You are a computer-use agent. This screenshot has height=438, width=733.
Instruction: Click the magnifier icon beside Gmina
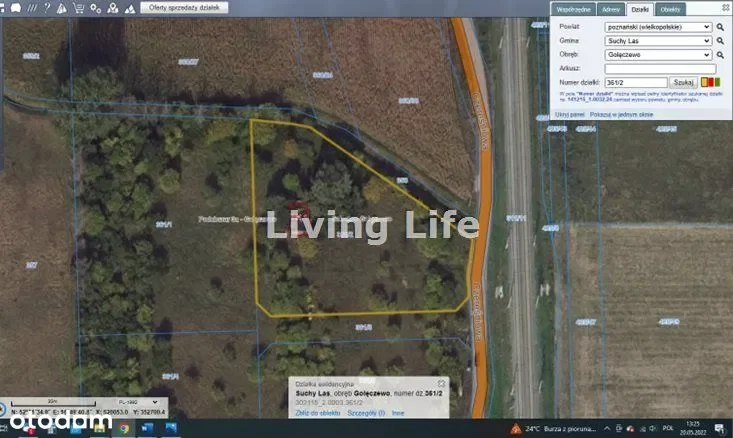pyautogui.click(x=720, y=41)
